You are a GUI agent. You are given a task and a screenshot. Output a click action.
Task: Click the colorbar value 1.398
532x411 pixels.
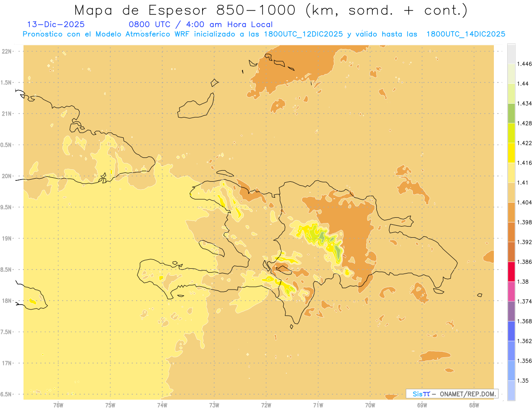[525, 222]
